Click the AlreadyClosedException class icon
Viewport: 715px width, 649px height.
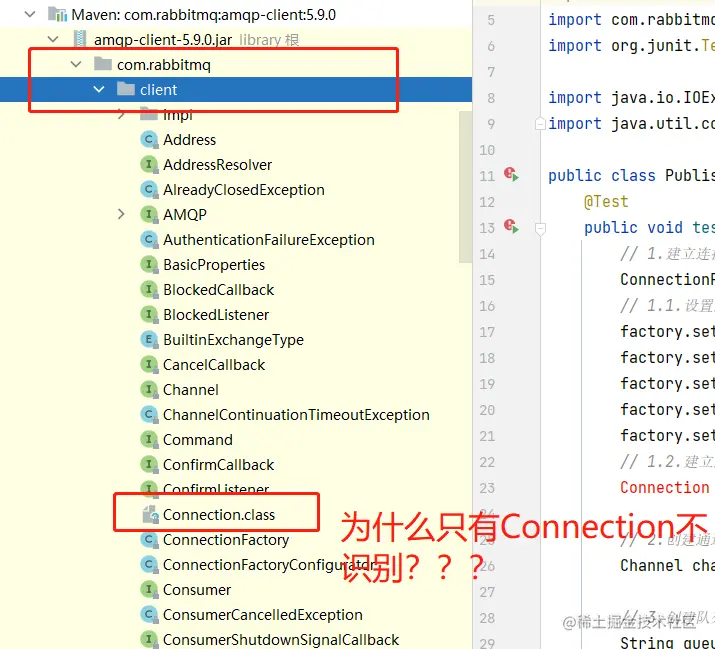click(149, 189)
